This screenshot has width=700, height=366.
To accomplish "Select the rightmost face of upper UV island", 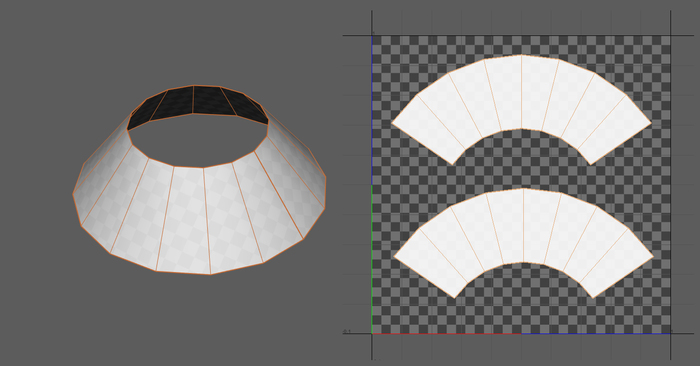I will coord(615,129).
